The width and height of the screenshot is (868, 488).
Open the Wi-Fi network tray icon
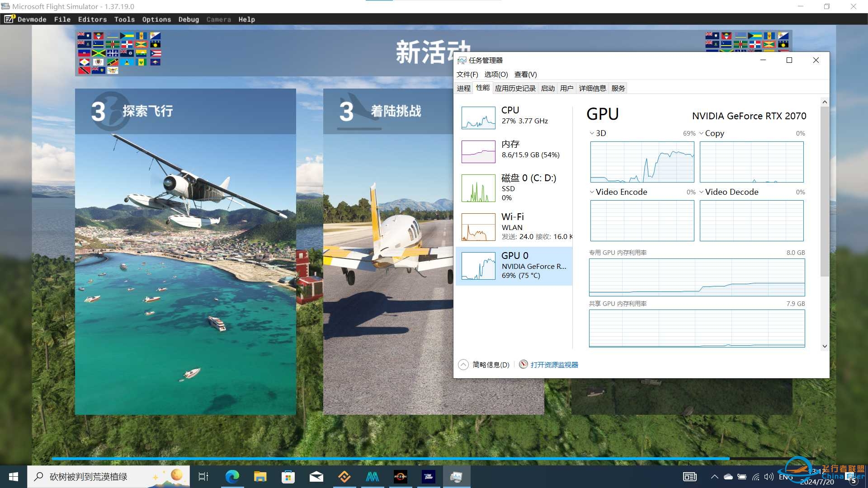(x=755, y=477)
